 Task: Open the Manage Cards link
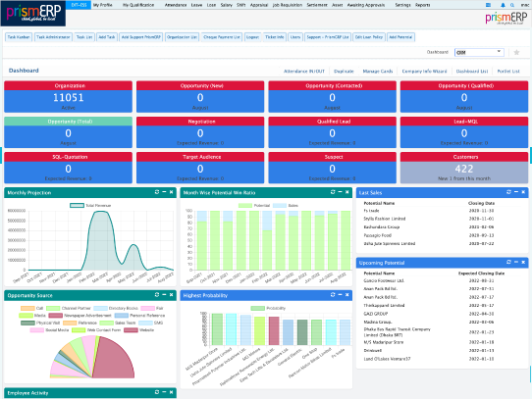(378, 72)
